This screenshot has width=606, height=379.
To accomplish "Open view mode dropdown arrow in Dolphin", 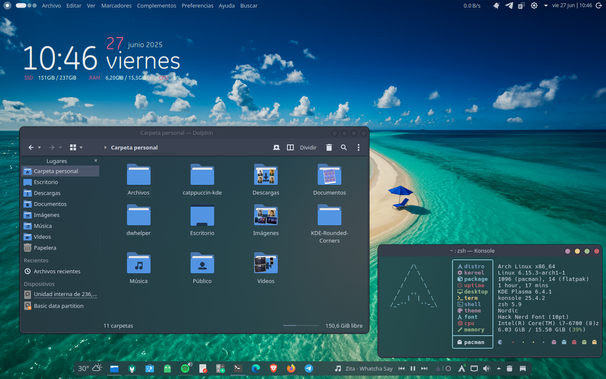I will pyautogui.click(x=81, y=148).
